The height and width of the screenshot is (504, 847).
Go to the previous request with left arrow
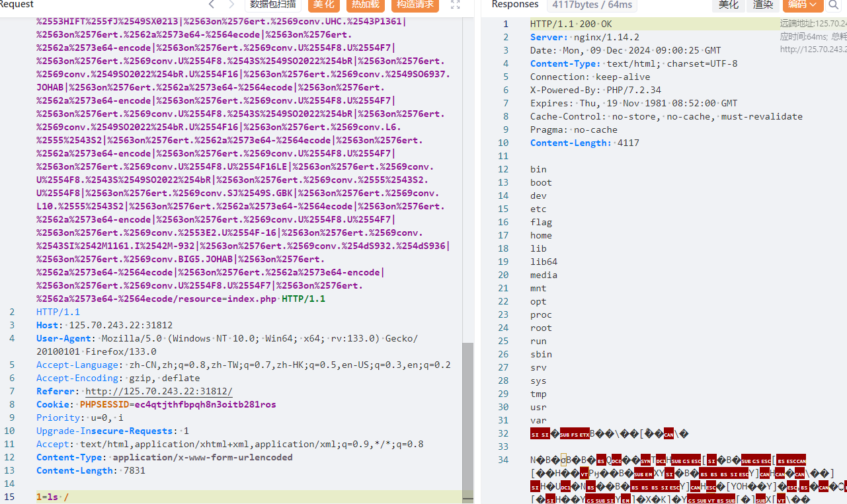coord(212,5)
